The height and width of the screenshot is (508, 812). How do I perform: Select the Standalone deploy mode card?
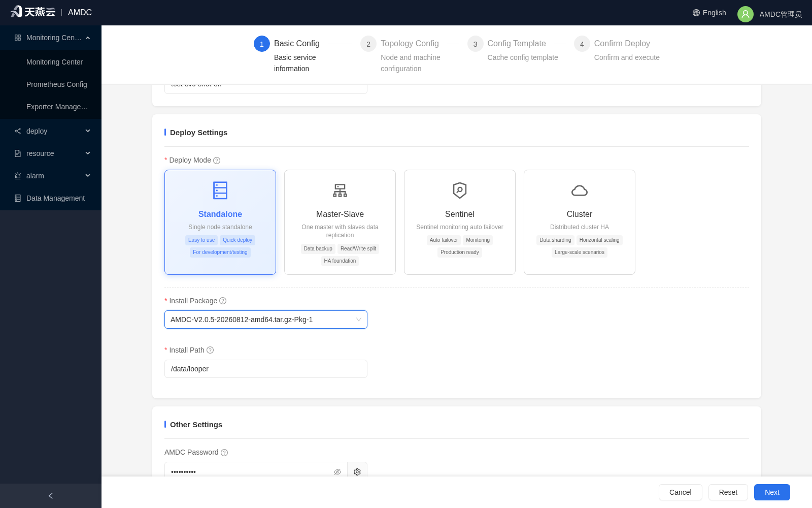click(x=220, y=222)
